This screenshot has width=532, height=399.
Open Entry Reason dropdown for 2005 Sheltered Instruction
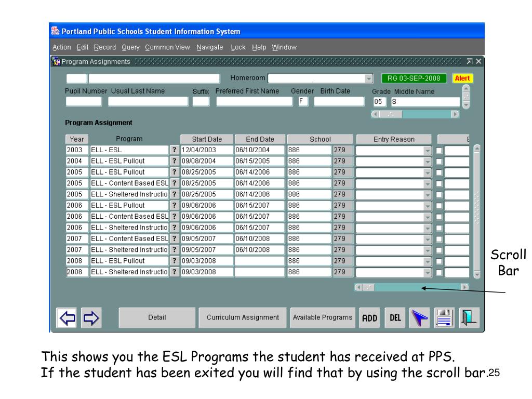(x=428, y=195)
